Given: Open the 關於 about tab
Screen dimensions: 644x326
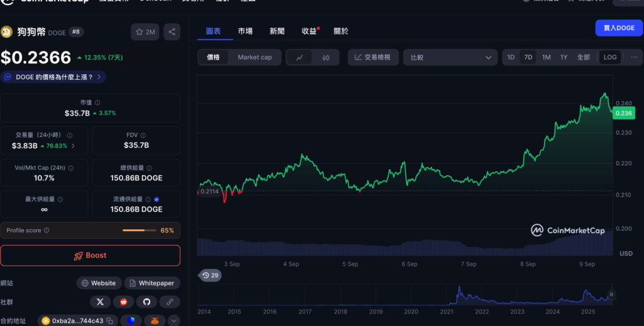Looking at the screenshot, I should pos(341,31).
